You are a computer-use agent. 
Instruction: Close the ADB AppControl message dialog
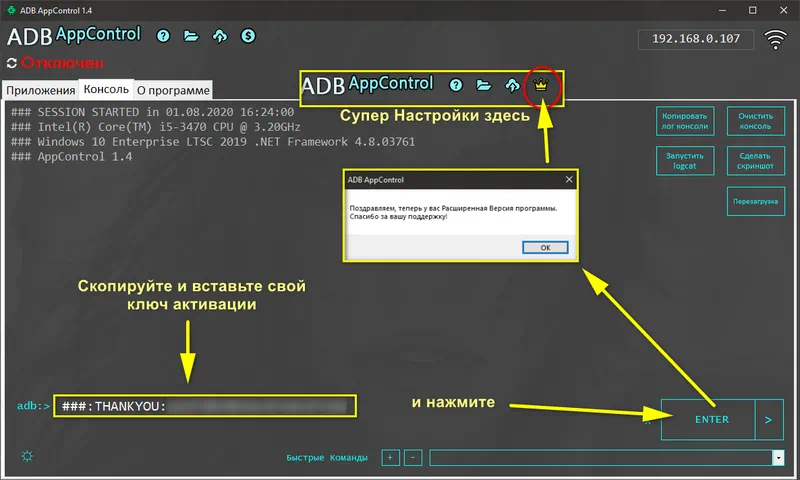point(569,180)
